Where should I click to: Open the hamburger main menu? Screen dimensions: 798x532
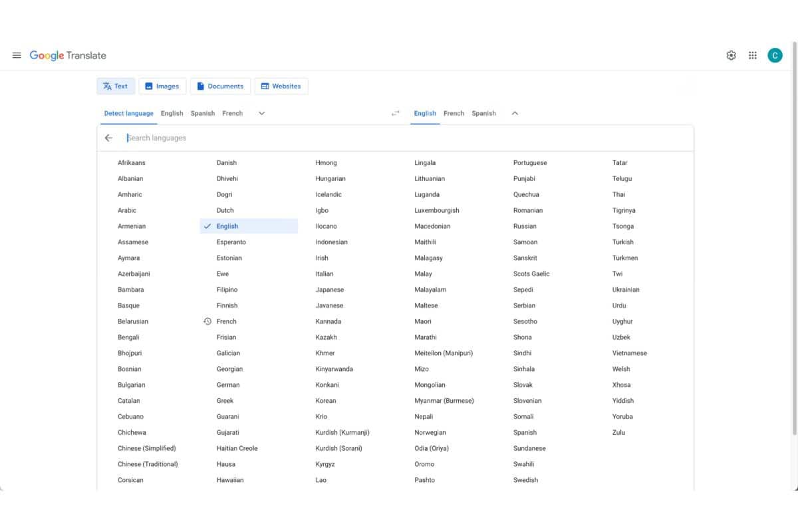tap(17, 55)
